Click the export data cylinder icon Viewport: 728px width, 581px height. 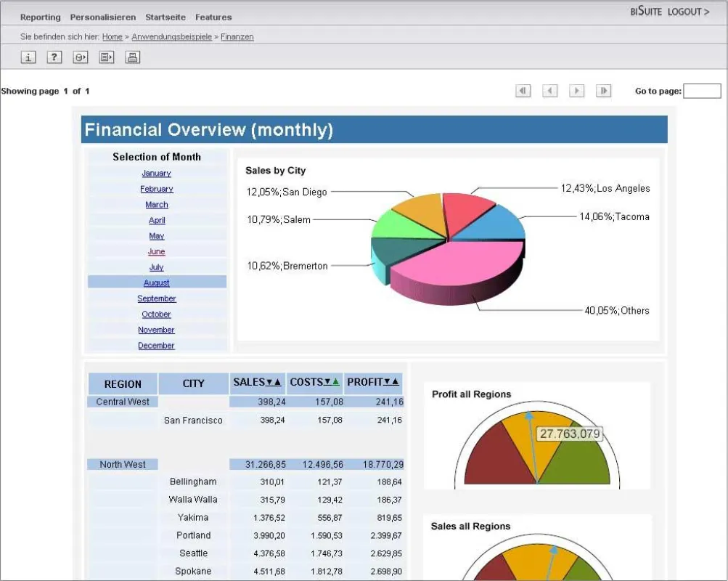(x=81, y=57)
